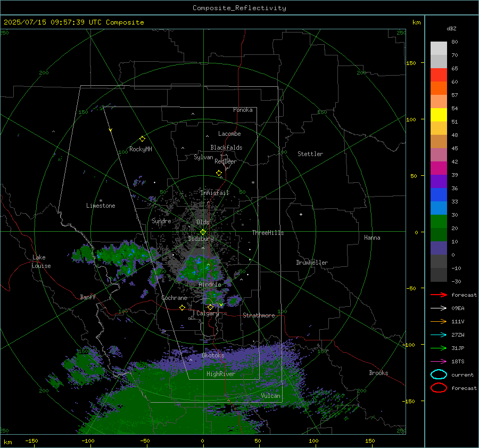Image resolution: width=479 pixels, height=448 pixels.
Task: Click the HighRiver city label
Action: click(221, 374)
